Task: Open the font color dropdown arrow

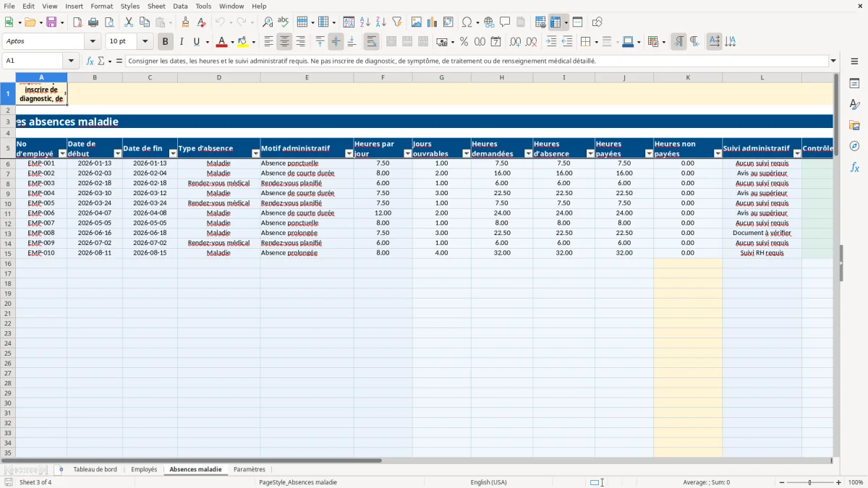Action: pyautogui.click(x=231, y=41)
